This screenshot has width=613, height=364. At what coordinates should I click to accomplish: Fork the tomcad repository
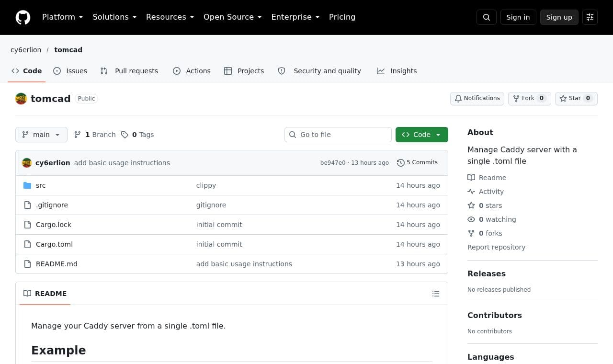click(x=530, y=99)
